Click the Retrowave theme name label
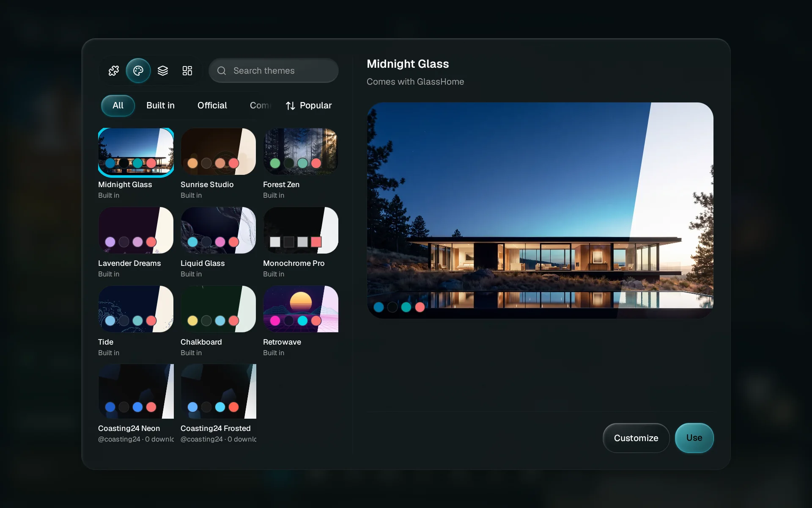The width and height of the screenshot is (812, 508). tap(282, 342)
